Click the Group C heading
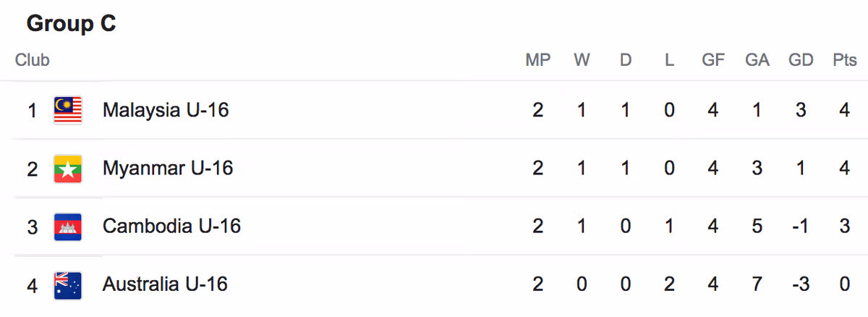The image size is (868, 317). [71, 24]
